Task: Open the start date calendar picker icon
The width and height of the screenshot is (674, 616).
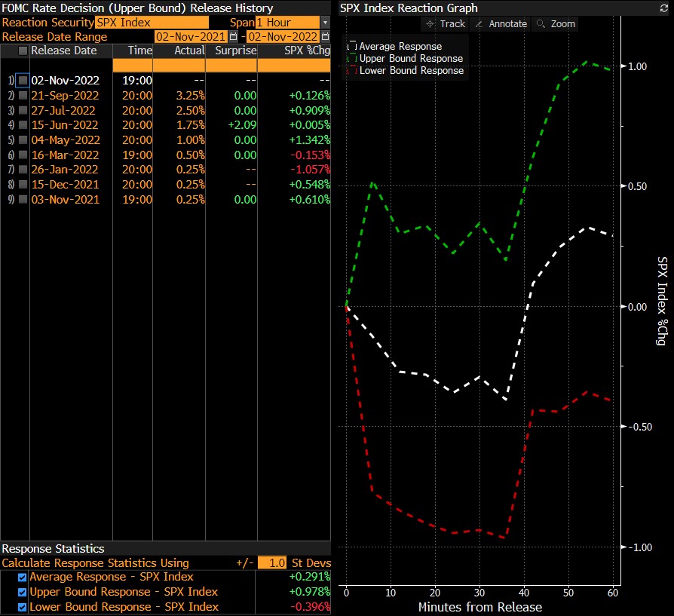Action: [233, 37]
